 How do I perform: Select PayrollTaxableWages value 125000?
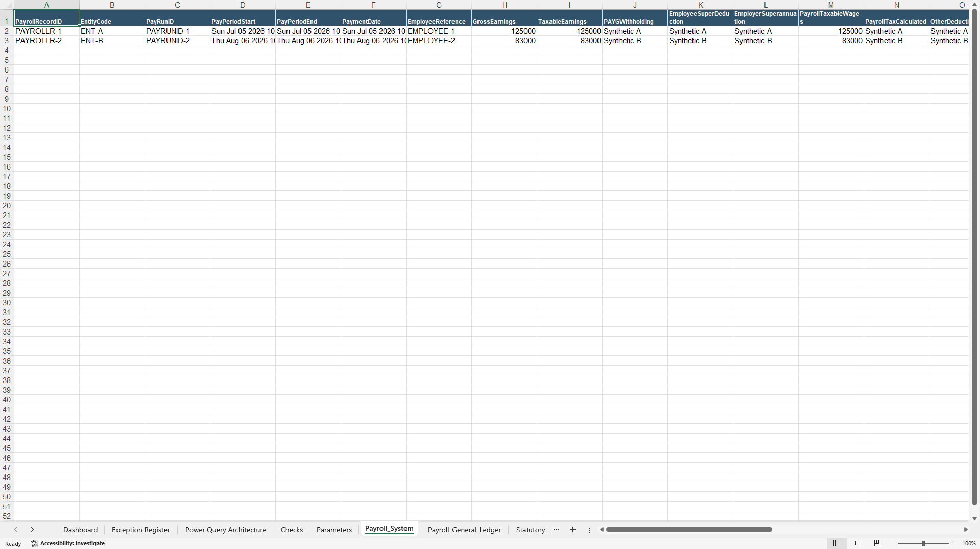click(831, 31)
